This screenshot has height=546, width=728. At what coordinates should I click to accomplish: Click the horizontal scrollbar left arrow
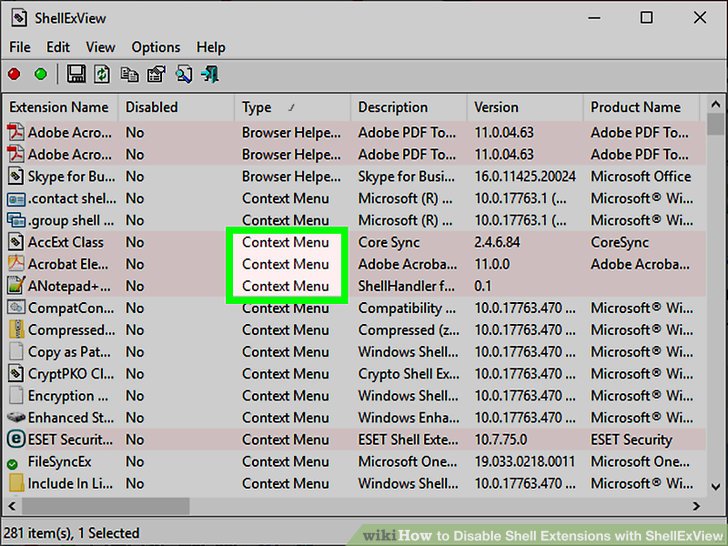tap(12, 506)
